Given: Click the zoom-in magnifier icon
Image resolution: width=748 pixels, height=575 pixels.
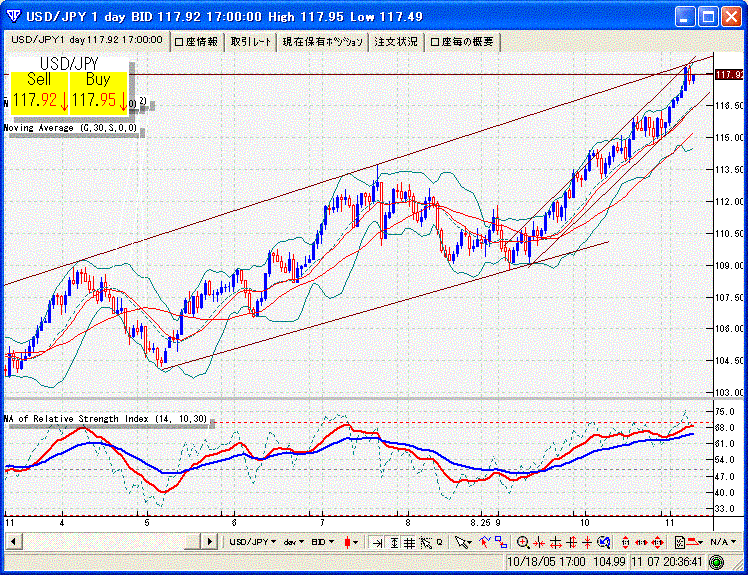Looking at the screenshot, I should [522, 542].
